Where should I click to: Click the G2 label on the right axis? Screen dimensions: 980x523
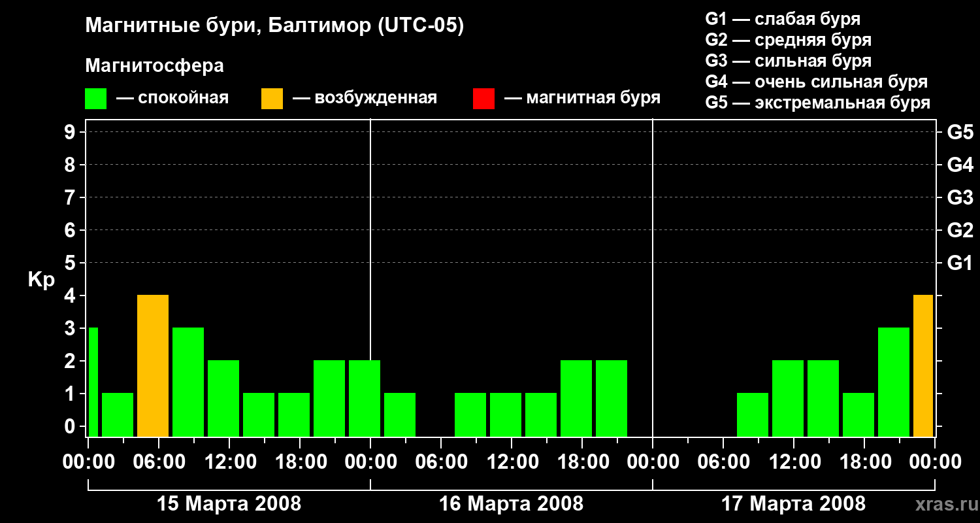(960, 230)
